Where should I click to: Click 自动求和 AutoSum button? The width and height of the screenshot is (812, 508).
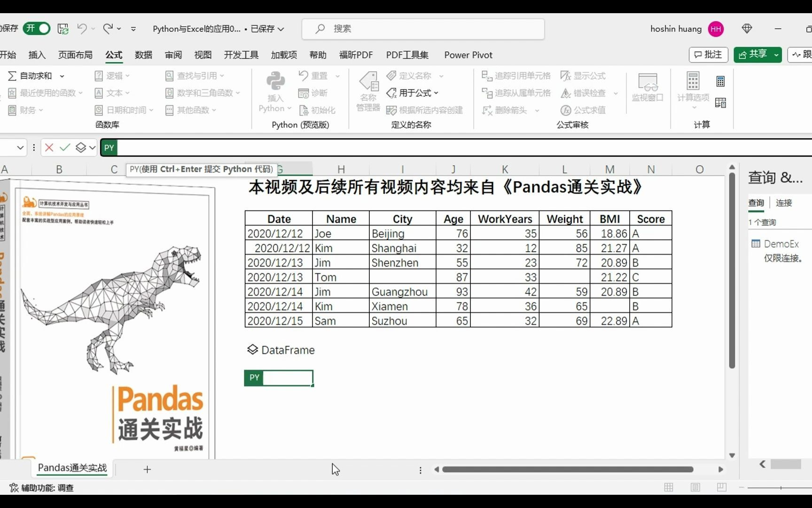pos(31,76)
